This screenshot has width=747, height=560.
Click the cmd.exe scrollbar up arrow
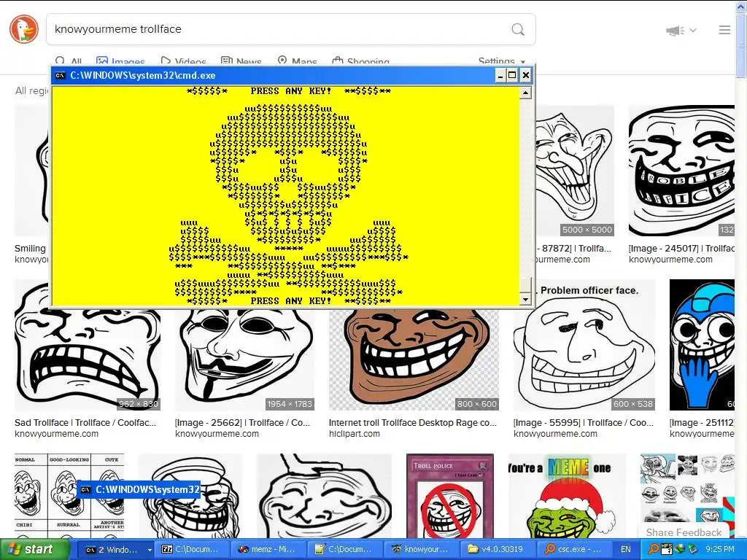[x=525, y=93]
